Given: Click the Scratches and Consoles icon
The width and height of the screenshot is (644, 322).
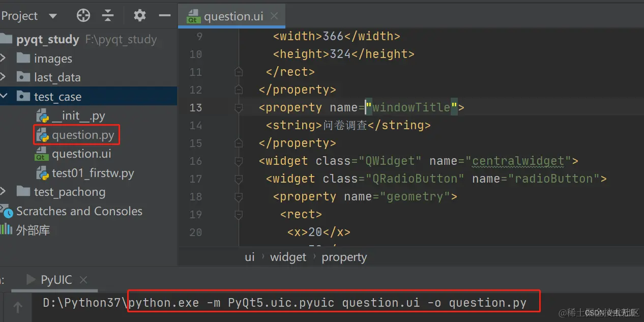Looking at the screenshot, I should click(7, 211).
